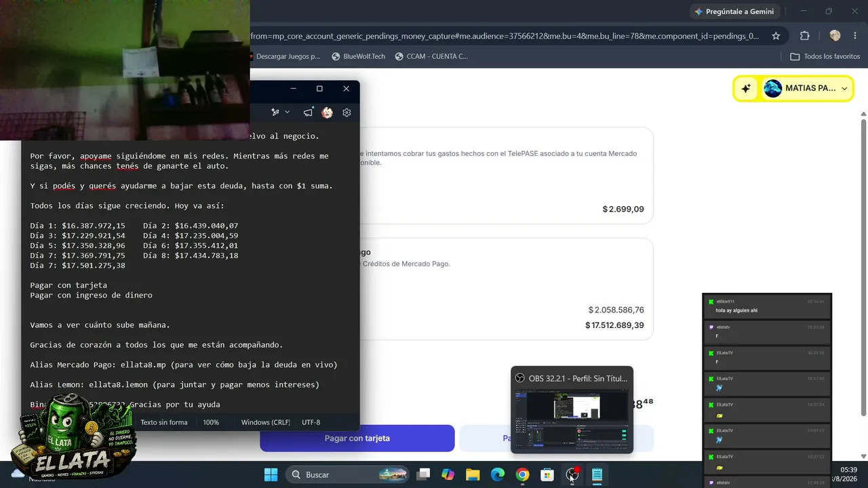Click the 'Alias Mercado Pago: ellata8.mp' line
This screenshot has width=868, height=488.
(x=184, y=365)
